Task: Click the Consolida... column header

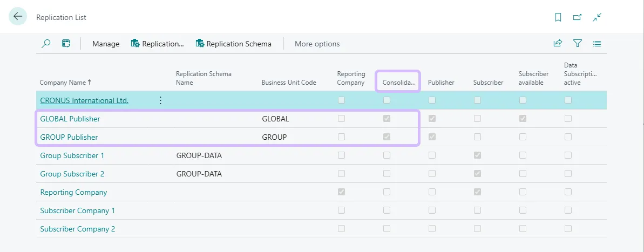Action: pos(399,83)
